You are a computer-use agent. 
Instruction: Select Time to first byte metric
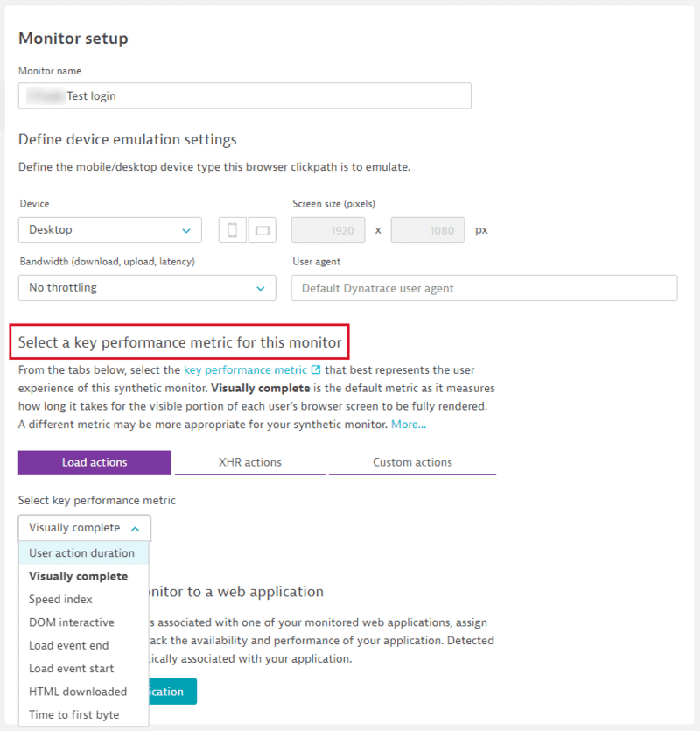click(77, 714)
